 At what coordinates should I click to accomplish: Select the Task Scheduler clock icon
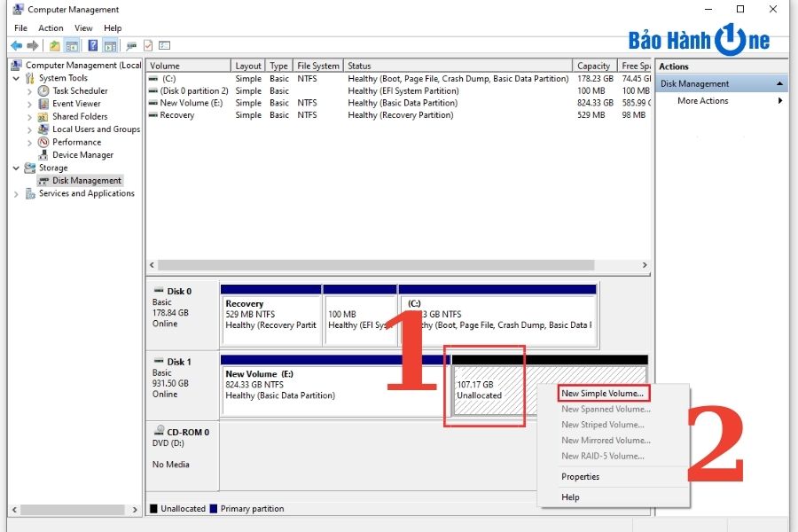43,91
